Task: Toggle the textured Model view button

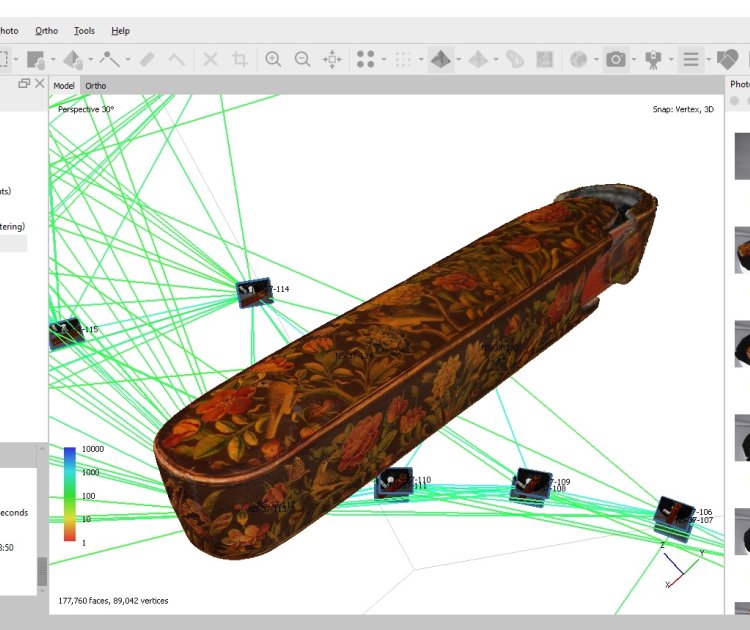Action: pos(441,59)
